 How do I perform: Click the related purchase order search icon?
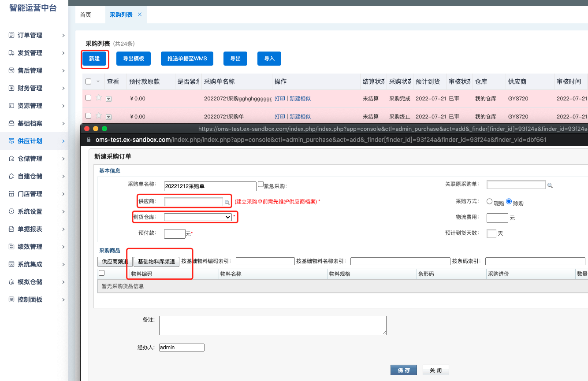[x=550, y=185]
